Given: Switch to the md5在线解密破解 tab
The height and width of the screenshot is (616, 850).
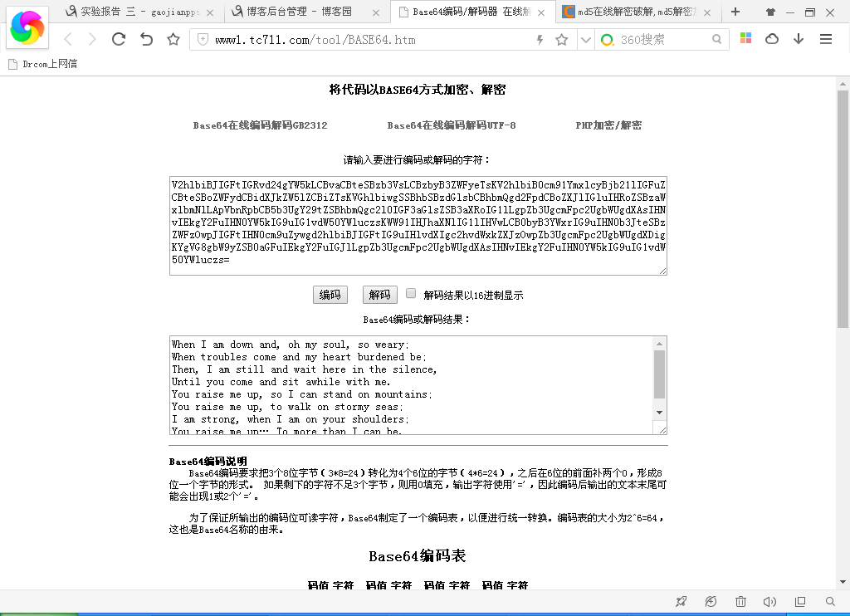Looking at the screenshot, I should tap(638, 12).
